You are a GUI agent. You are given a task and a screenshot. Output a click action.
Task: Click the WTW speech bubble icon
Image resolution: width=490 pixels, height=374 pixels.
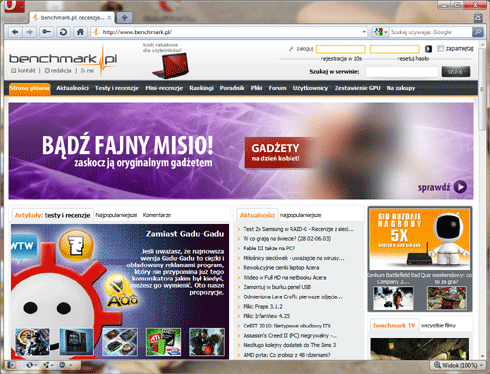click(24, 247)
